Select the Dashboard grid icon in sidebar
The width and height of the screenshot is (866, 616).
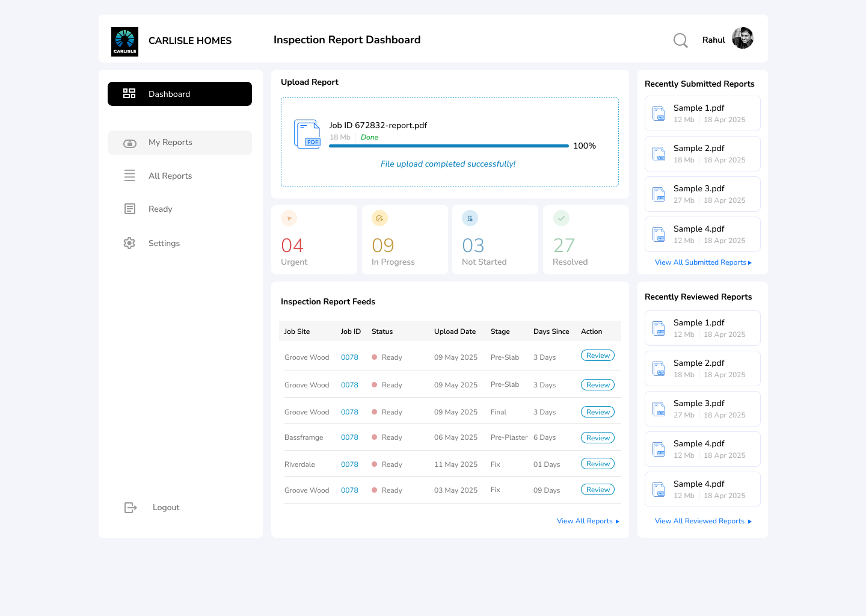pyautogui.click(x=129, y=93)
